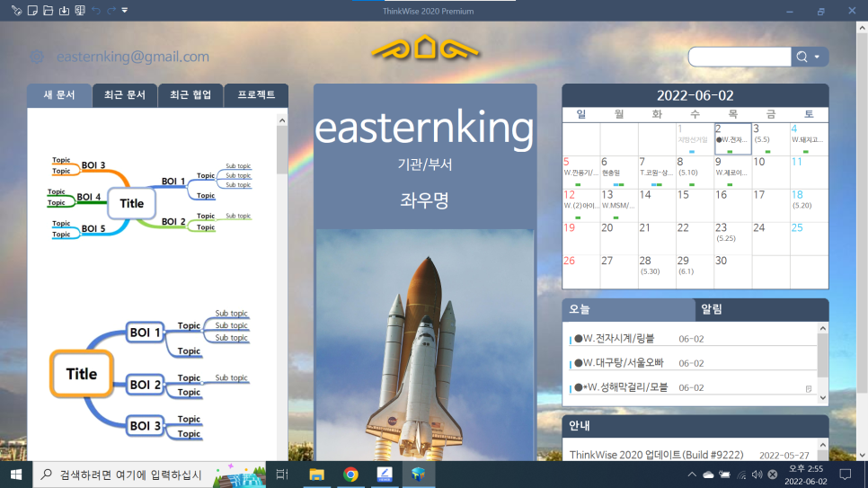Open a file with the folder icon
This screenshot has width=868, height=488.
point(49,11)
